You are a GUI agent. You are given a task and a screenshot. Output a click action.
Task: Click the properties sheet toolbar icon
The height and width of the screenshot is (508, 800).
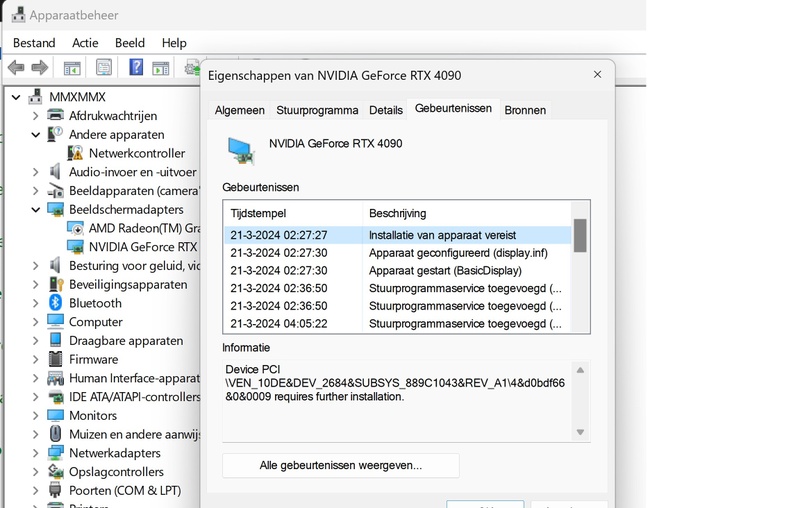tap(104, 67)
